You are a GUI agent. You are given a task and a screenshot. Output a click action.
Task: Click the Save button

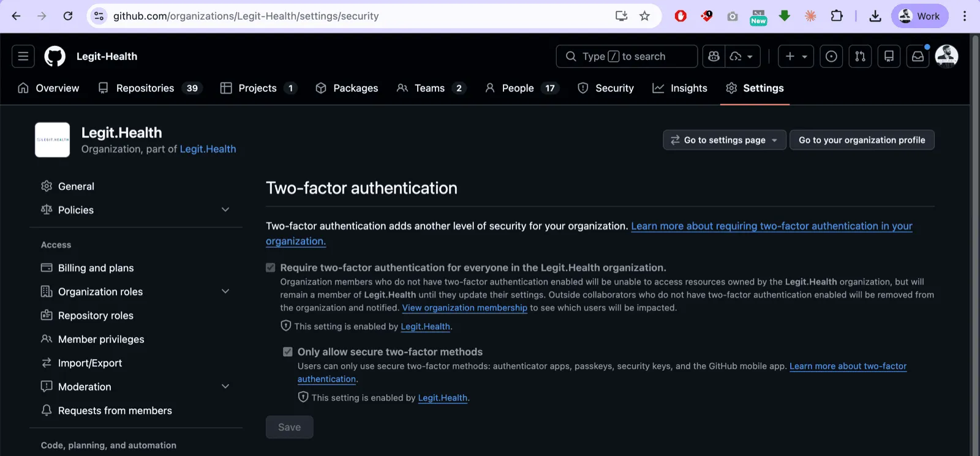(290, 427)
